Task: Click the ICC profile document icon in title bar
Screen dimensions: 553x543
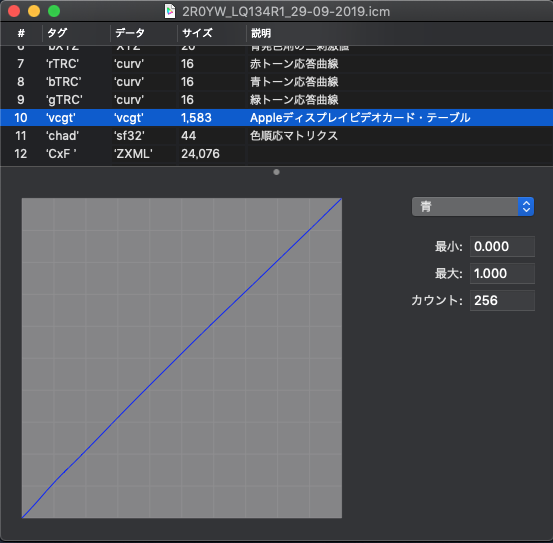Action: pyautogui.click(x=170, y=11)
